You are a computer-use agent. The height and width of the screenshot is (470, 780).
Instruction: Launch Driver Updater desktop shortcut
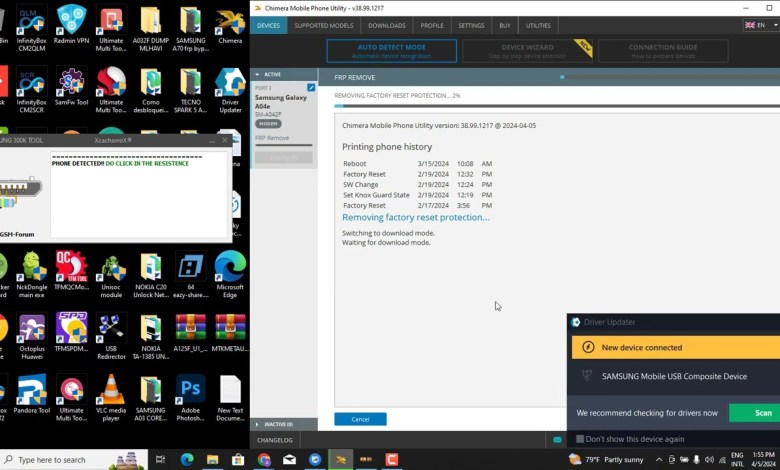230,90
